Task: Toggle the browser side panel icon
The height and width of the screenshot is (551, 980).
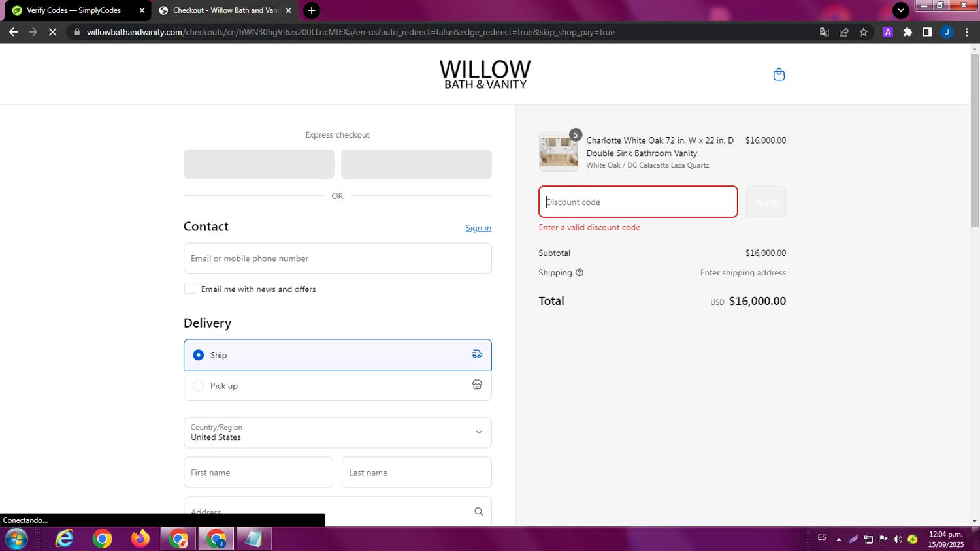Action: coord(927,32)
